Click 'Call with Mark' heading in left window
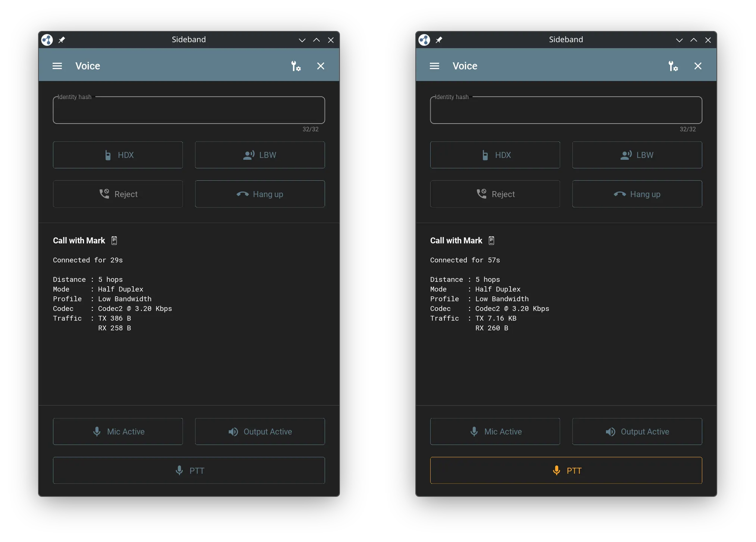Viewport: 756px width, 542px height. (x=79, y=241)
